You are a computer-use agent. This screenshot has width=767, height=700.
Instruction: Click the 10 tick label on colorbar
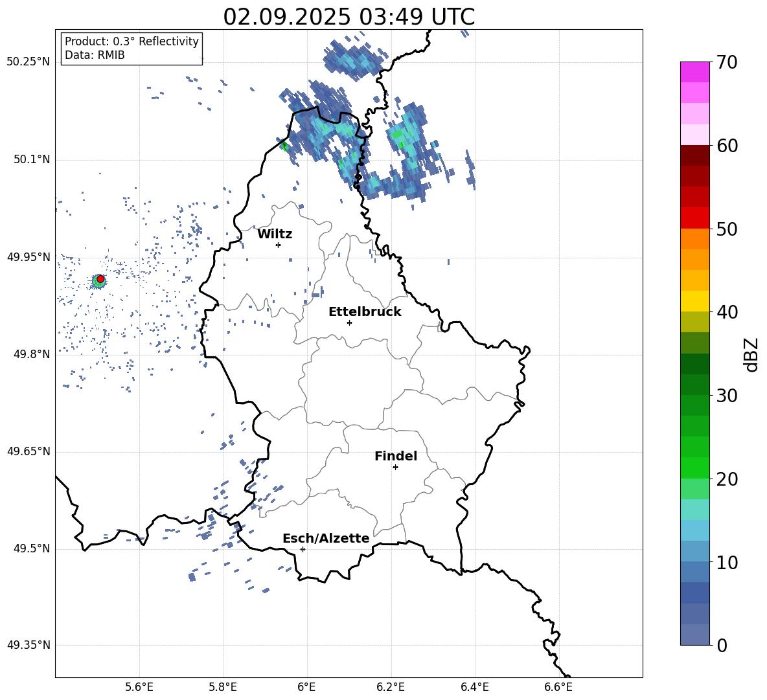(x=727, y=562)
